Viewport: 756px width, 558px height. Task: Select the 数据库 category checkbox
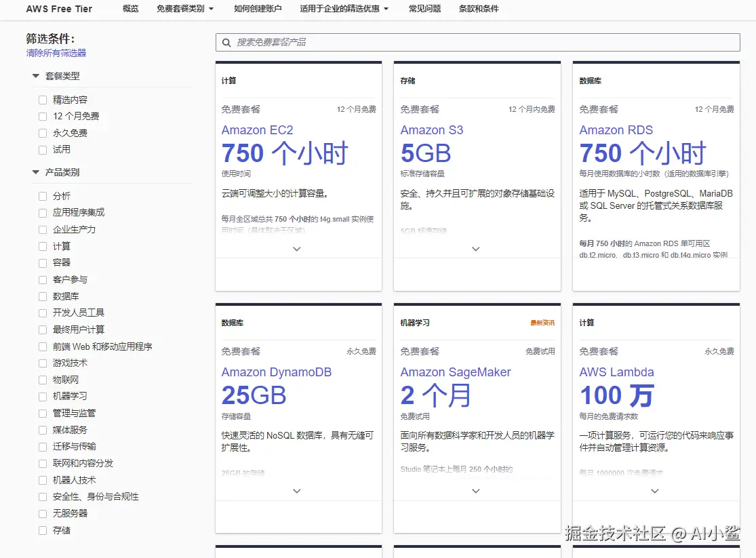point(43,296)
